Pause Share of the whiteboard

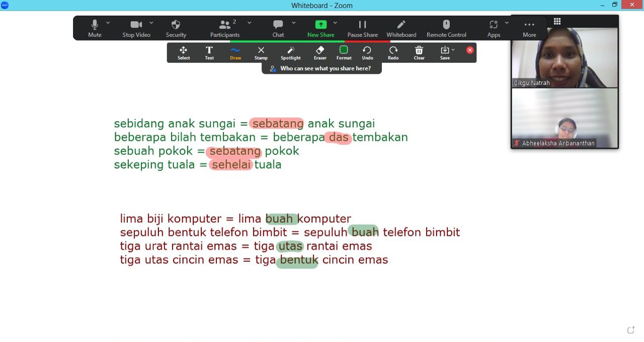362,28
